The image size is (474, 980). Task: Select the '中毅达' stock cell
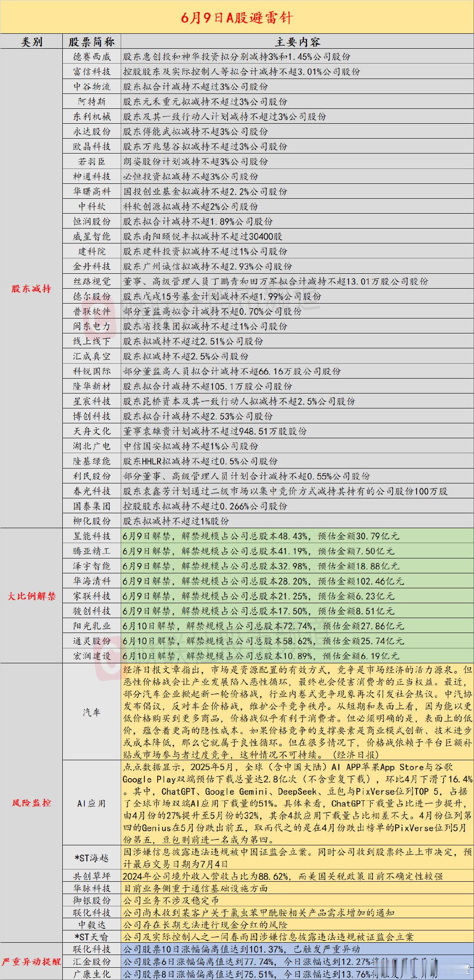92,925
